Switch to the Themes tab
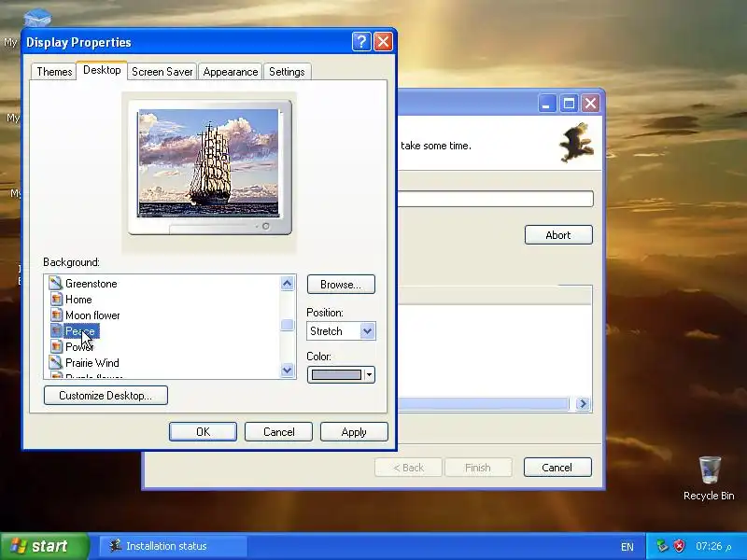747x560 pixels. coord(54,72)
